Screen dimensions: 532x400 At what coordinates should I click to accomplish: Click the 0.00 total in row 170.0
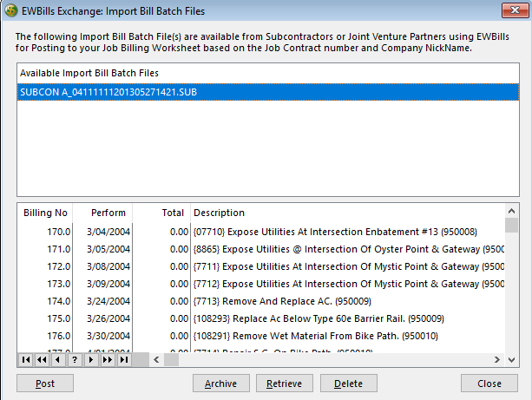179,232
